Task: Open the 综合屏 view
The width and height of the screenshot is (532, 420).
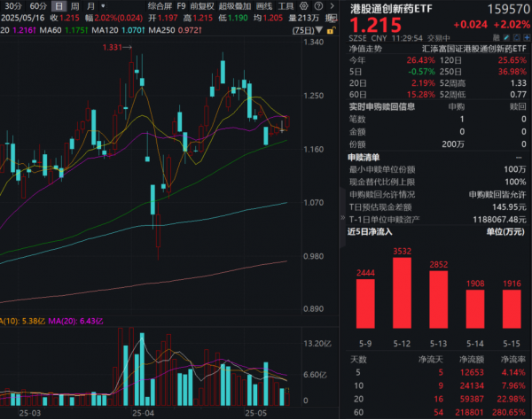Action: [x=160, y=6]
